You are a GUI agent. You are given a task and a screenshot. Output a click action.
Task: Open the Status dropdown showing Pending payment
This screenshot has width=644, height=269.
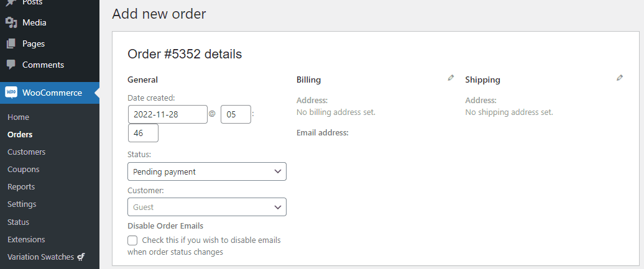tap(206, 171)
